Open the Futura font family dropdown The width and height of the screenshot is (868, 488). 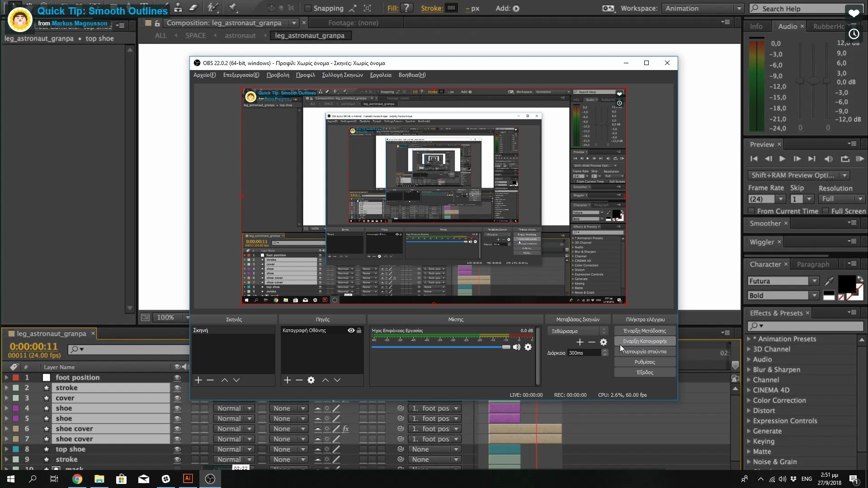click(814, 281)
